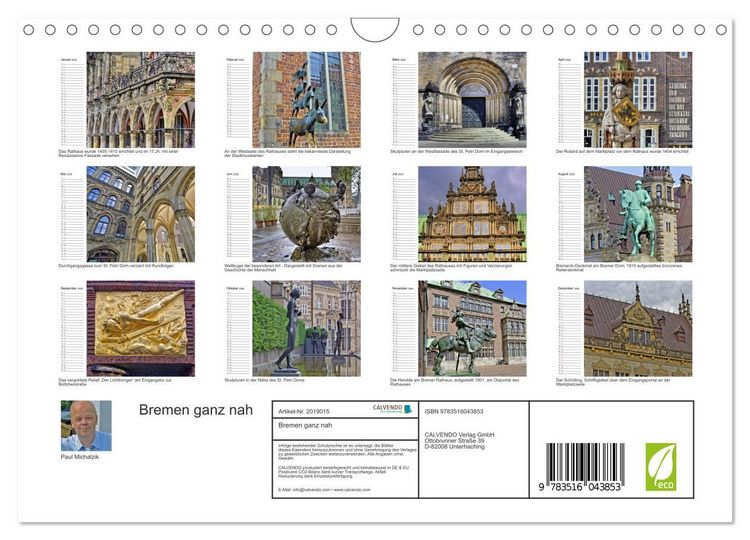Viewport: 750px width, 540px height.
Task: Click the author name 'Paul Michalzik'
Action: click(79, 457)
